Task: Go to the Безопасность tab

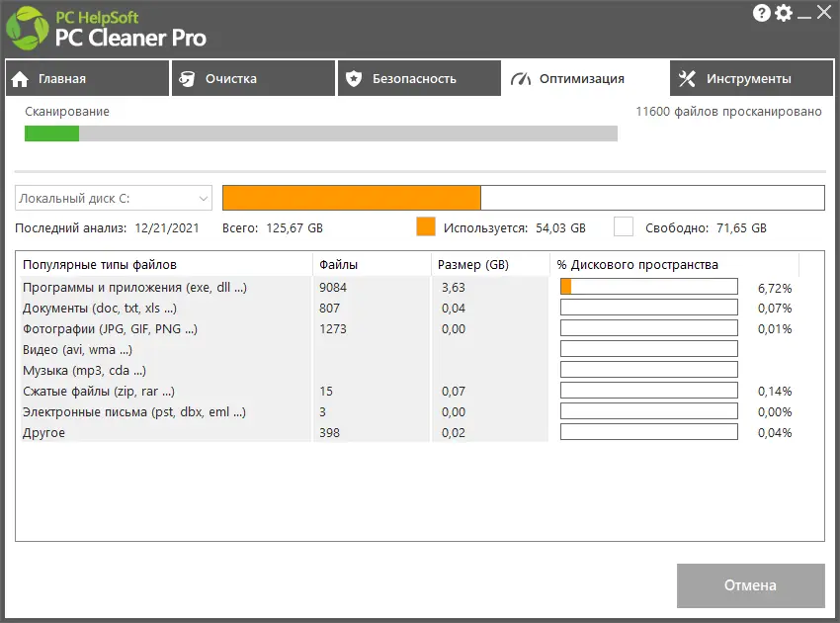Action: click(x=419, y=78)
